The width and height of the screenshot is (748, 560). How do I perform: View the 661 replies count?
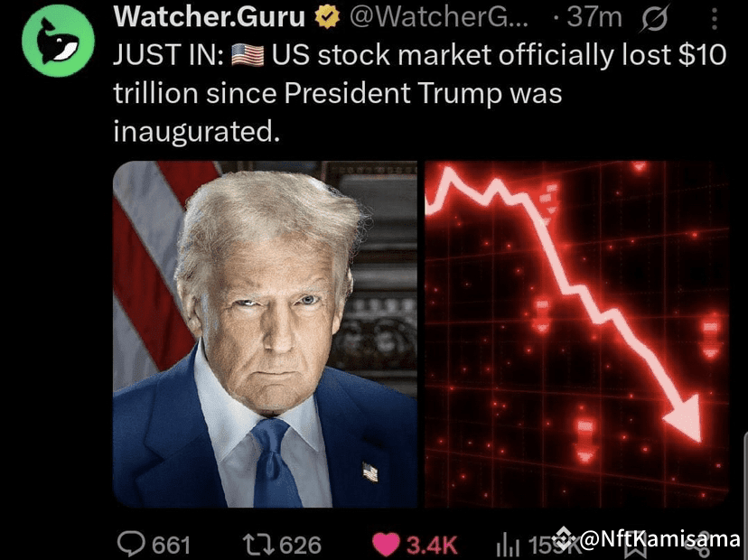pyautogui.click(x=172, y=545)
